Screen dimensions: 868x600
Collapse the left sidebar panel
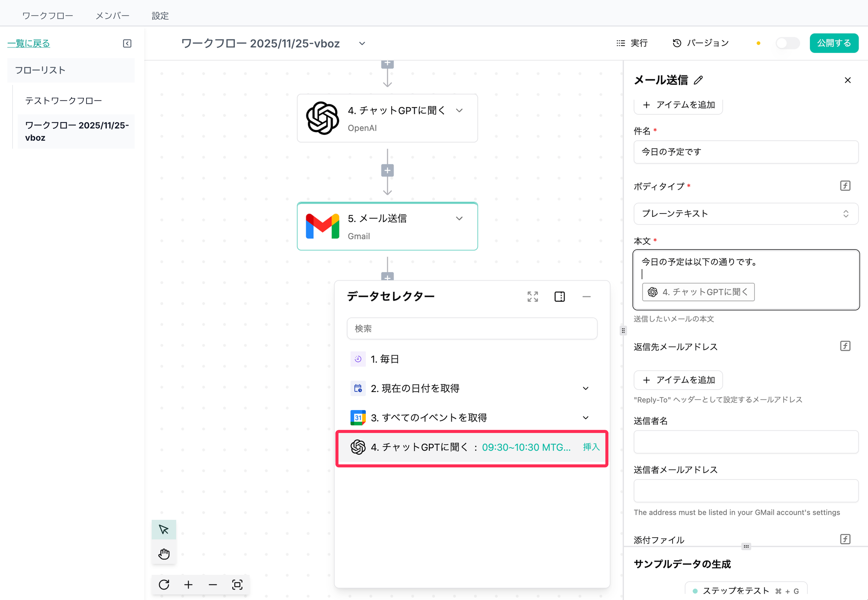[x=127, y=43]
